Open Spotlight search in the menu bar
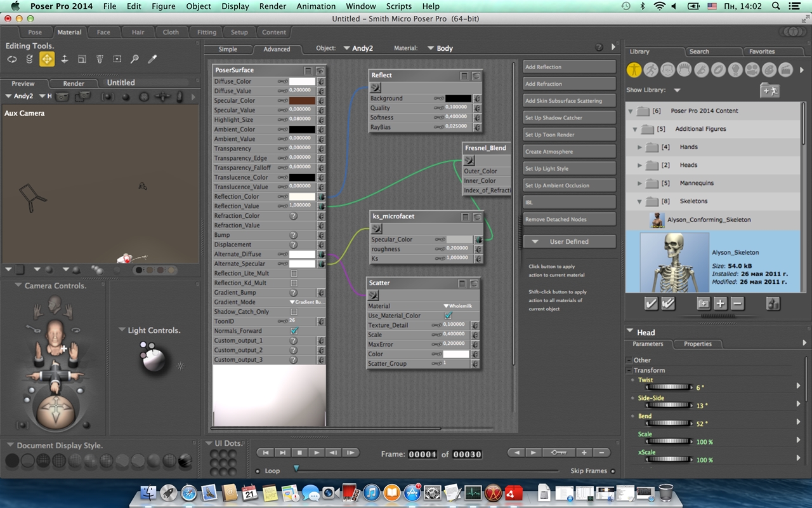 coord(775,6)
